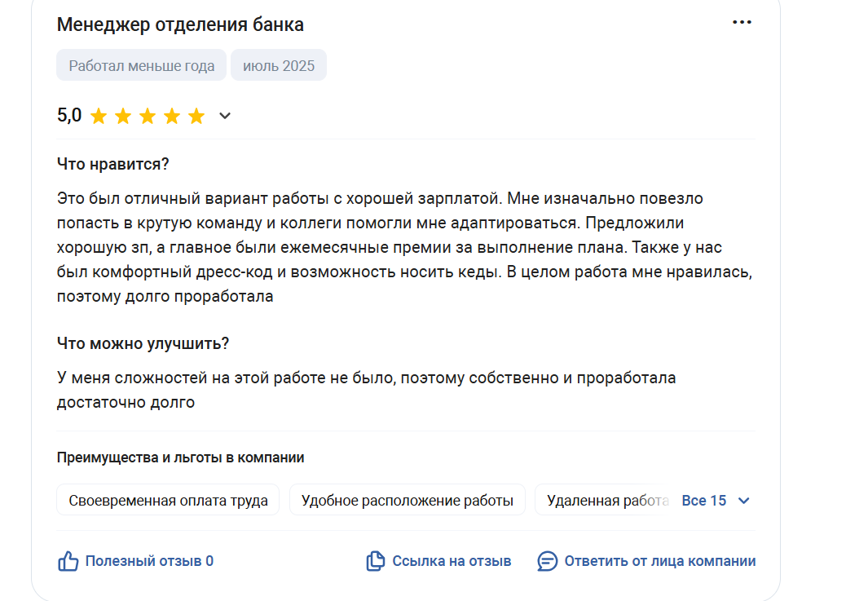The width and height of the screenshot is (868, 601).
Task: Click the third rating star
Action: tap(148, 117)
